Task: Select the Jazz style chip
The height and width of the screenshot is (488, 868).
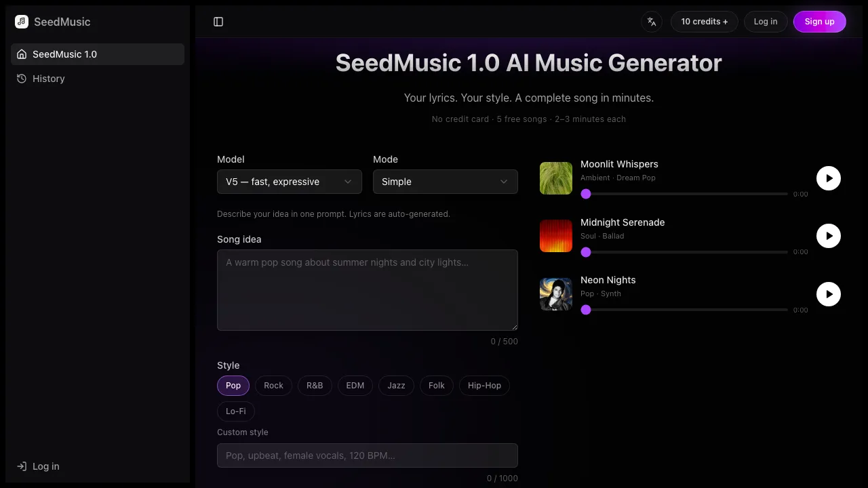Action: (x=396, y=386)
